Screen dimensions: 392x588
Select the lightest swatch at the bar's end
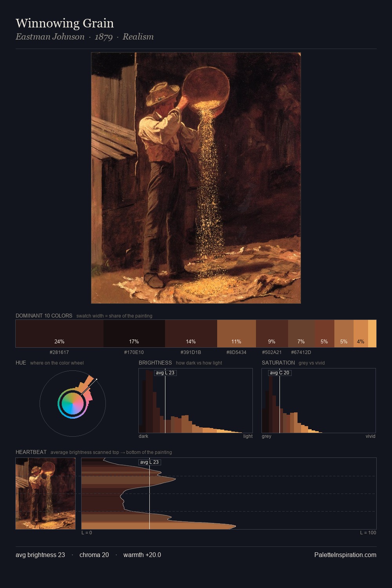(x=372, y=334)
